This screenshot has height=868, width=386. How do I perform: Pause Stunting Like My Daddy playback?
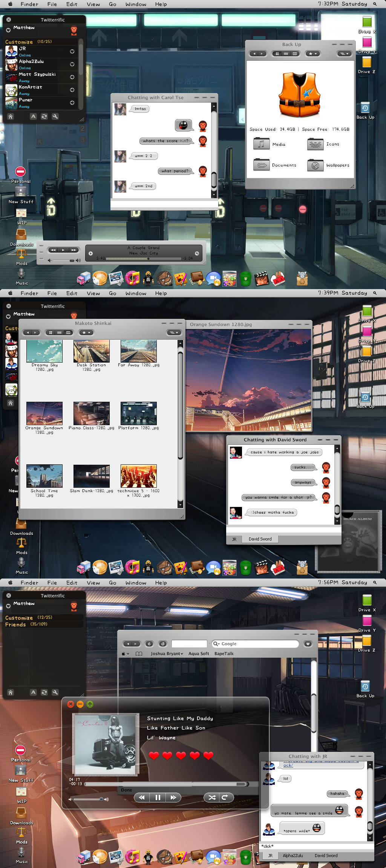pyautogui.click(x=158, y=798)
